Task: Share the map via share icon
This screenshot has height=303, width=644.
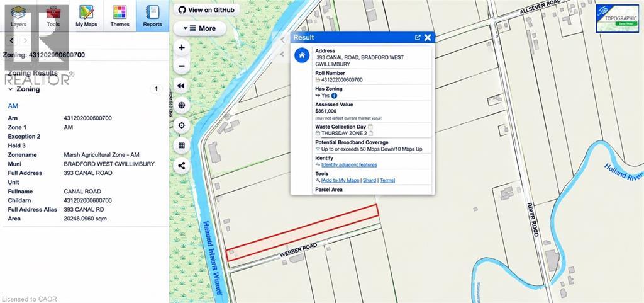Action: (182, 166)
